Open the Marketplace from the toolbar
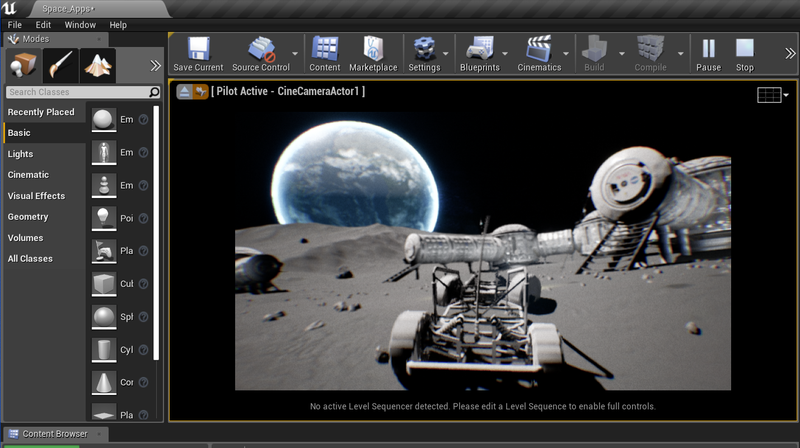The height and width of the screenshot is (448, 800). tap(373, 49)
